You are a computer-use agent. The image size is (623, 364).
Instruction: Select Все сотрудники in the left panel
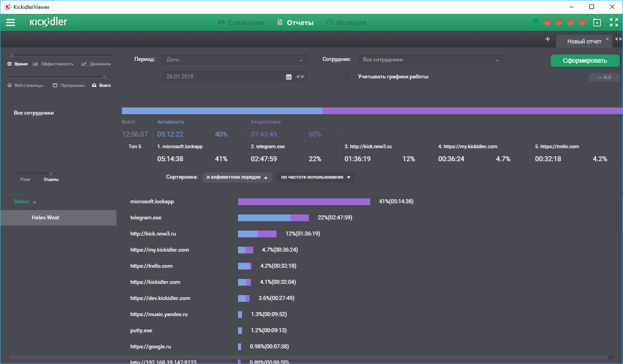point(34,113)
